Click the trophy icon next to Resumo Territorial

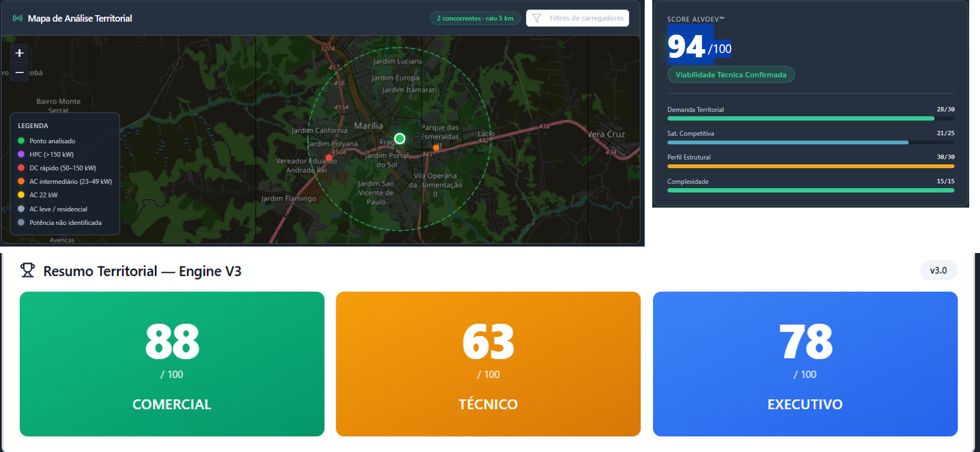28,270
